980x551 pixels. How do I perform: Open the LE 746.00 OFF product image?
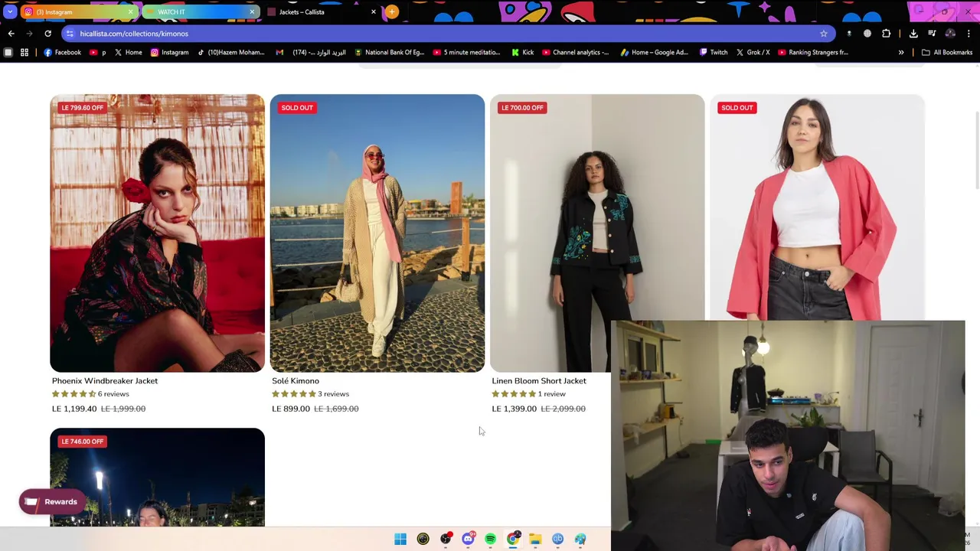157,478
